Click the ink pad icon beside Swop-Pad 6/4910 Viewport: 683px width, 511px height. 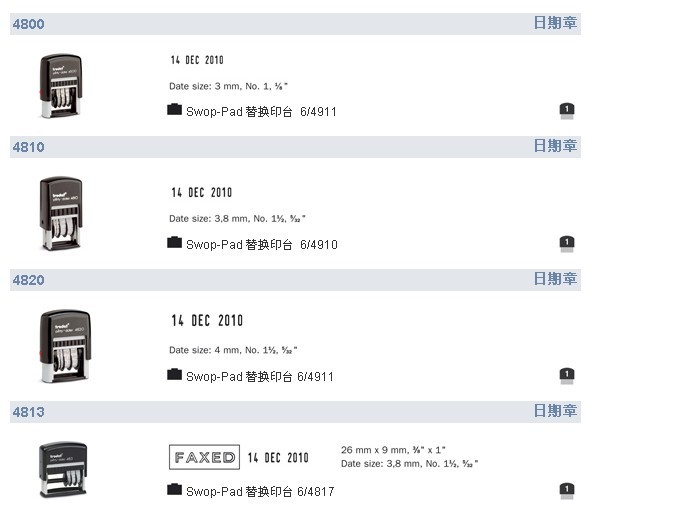tap(174, 242)
